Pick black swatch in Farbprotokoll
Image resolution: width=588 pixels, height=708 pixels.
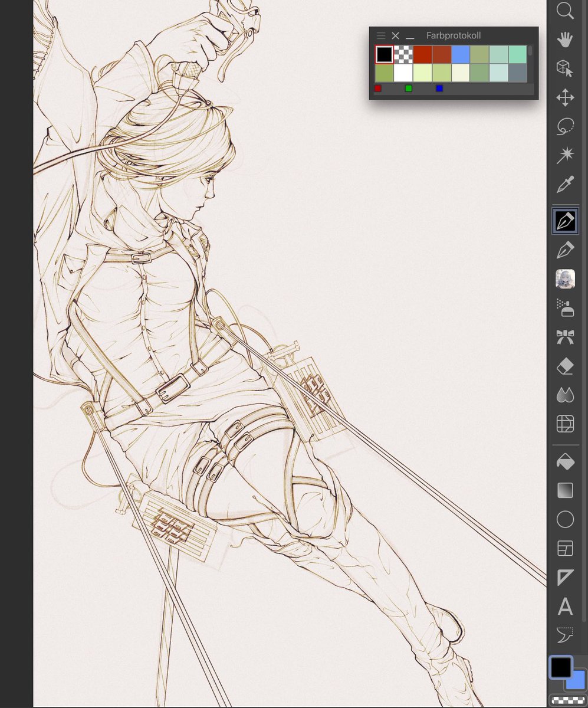tap(384, 54)
